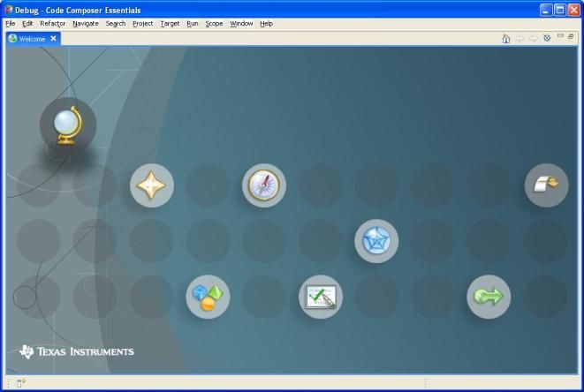The image size is (584, 392).
Task: Open the Window menu
Action: coord(241,24)
